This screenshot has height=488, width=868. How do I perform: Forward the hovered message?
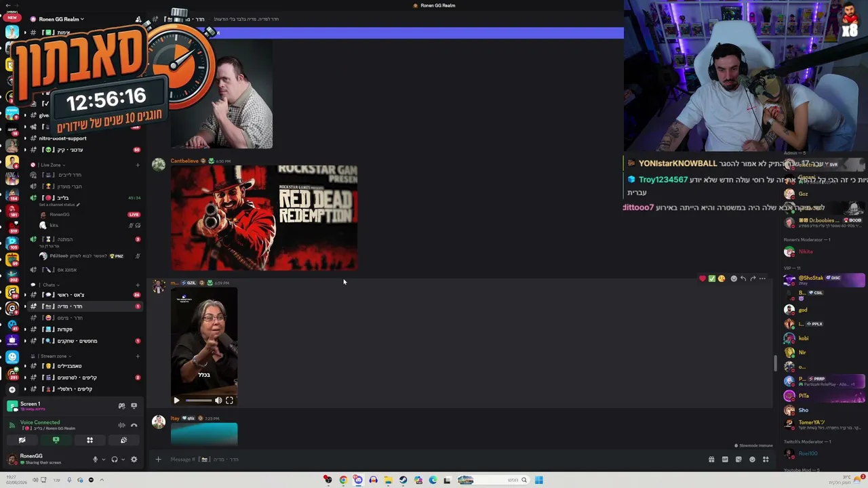point(753,279)
